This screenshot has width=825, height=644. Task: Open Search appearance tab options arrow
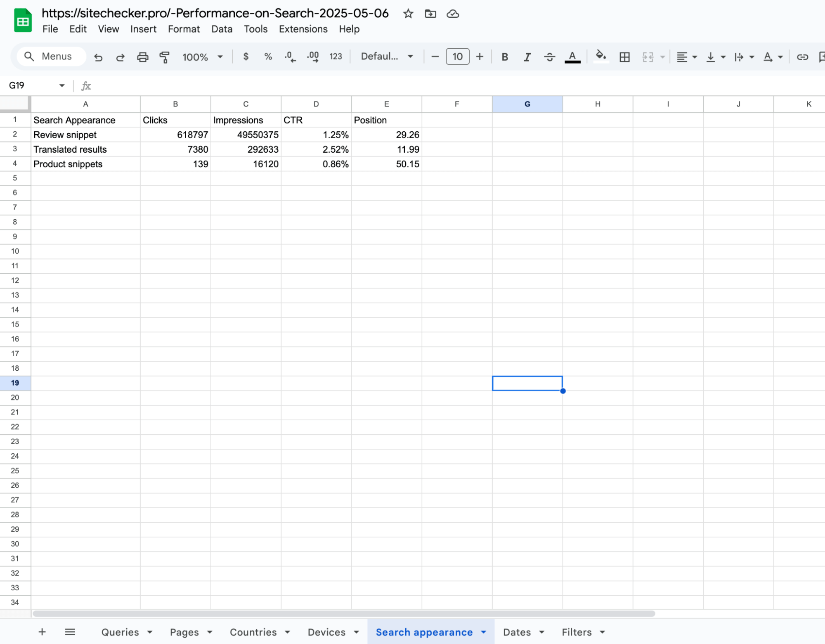(483, 632)
